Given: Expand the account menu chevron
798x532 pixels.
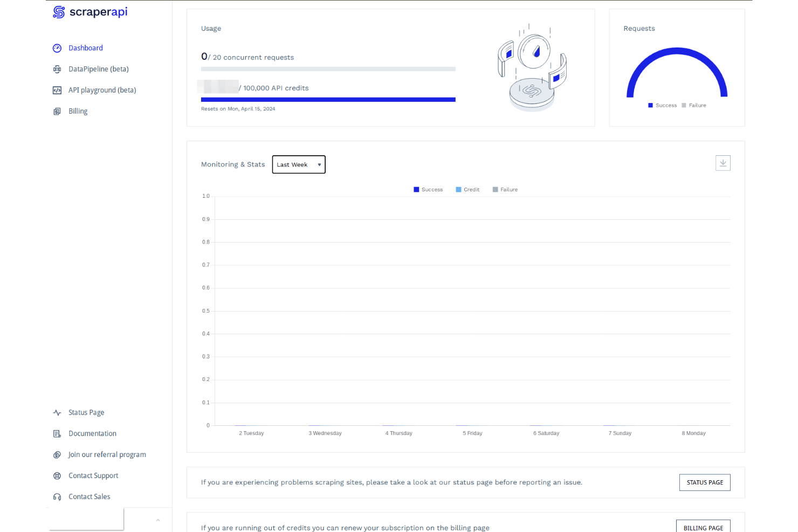Looking at the screenshot, I should (x=158, y=520).
